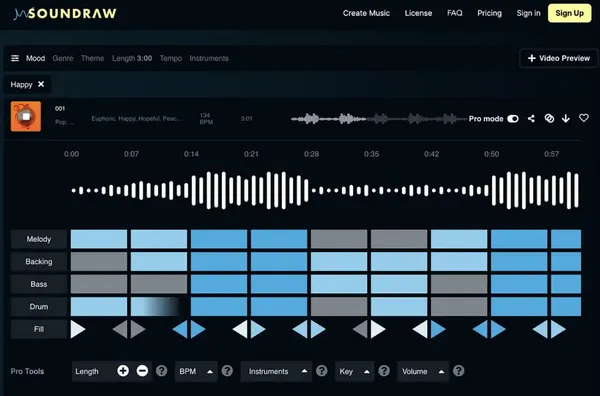Open Create Music page

tap(366, 13)
